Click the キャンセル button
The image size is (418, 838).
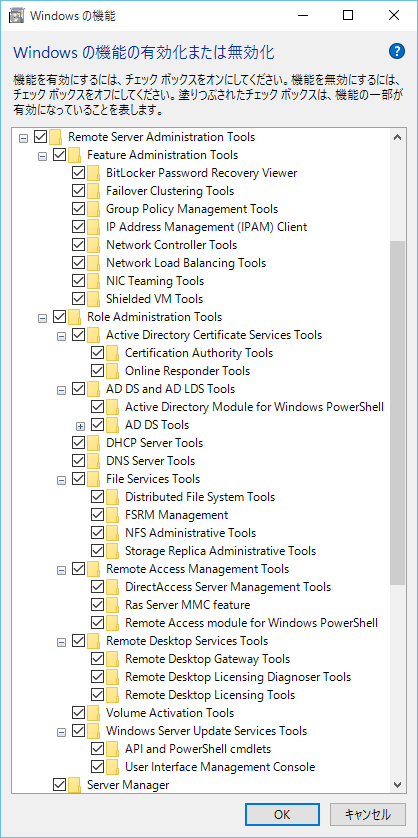click(367, 814)
